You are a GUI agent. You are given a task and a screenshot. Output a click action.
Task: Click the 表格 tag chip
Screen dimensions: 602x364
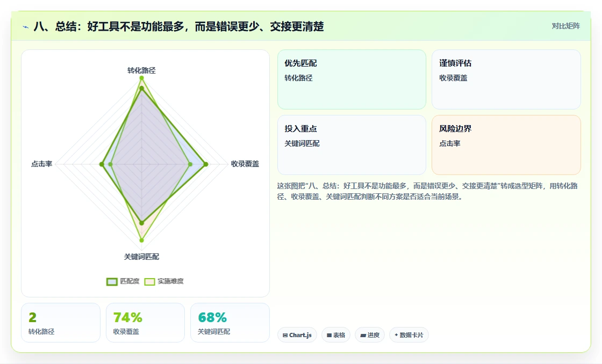[336, 335]
